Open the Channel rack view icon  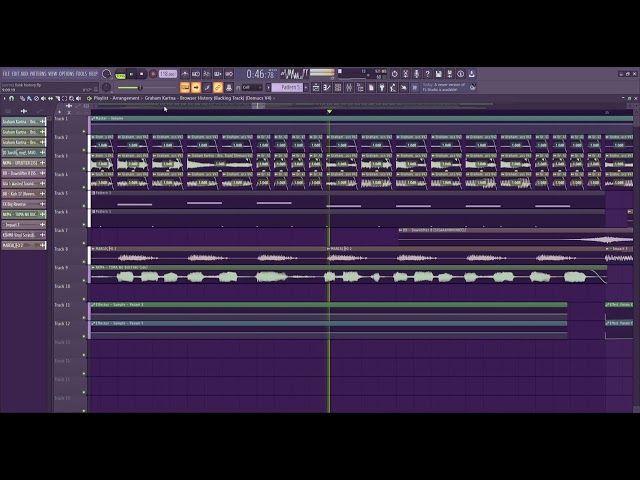click(x=338, y=87)
